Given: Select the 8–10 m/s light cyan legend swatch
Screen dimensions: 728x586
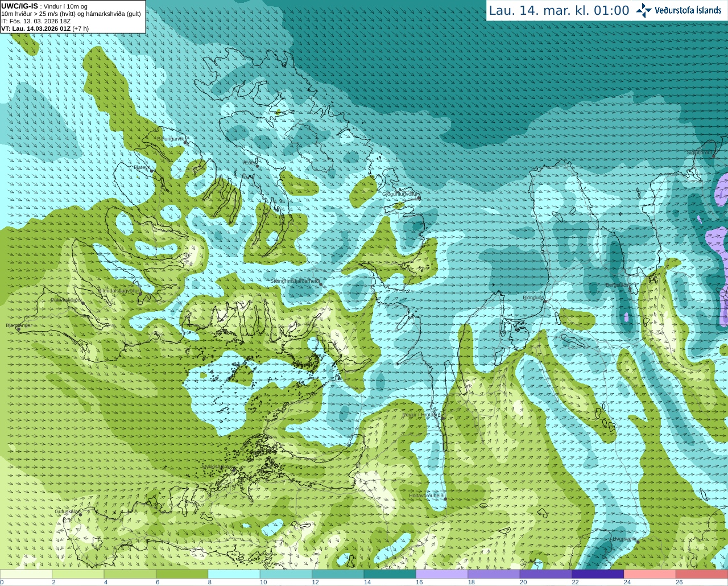Looking at the screenshot, I should click(x=234, y=574).
